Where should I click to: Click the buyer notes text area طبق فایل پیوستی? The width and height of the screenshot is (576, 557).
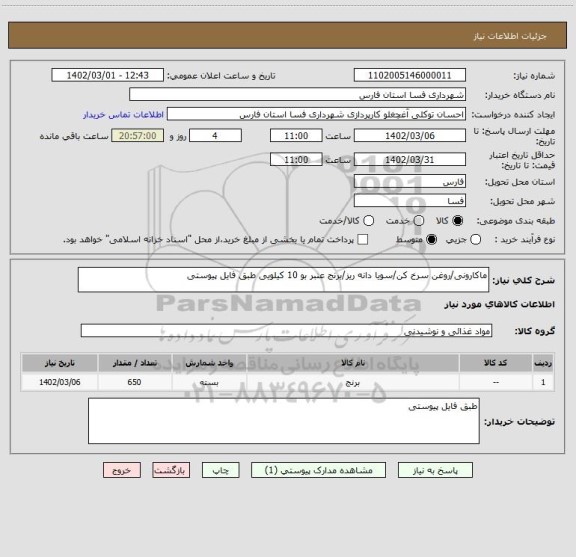click(284, 421)
